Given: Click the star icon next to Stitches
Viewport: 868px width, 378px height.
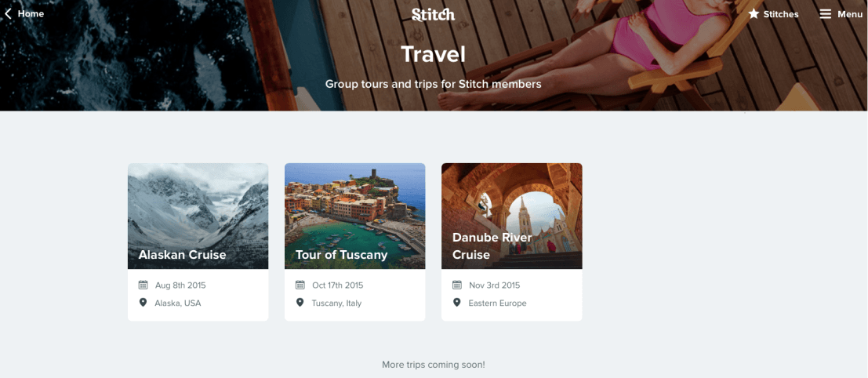Looking at the screenshot, I should click(754, 14).
